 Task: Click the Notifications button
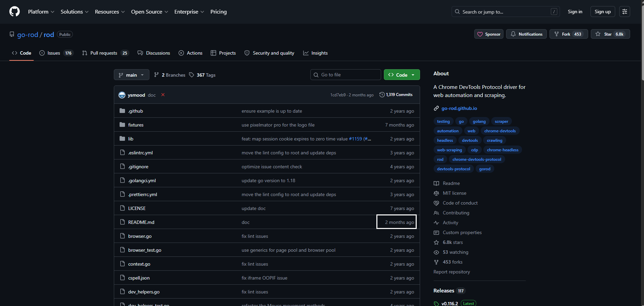526,34
